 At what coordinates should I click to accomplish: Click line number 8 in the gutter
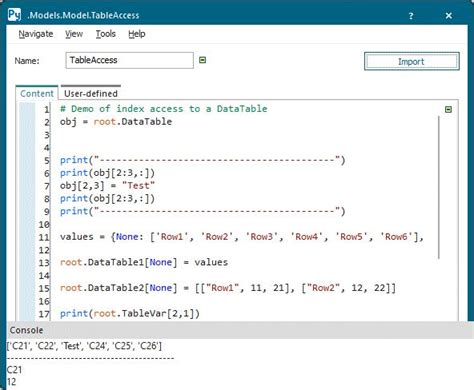point(47,199)
